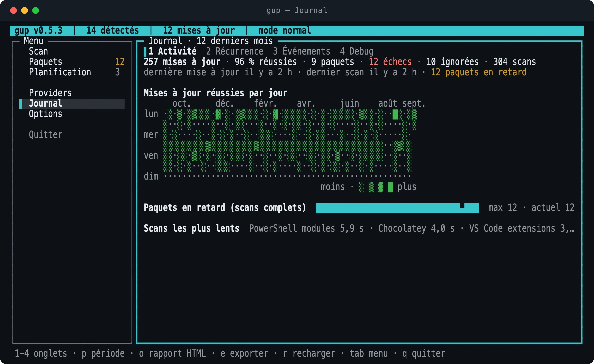The image size is (594, 364).
Task: Click the count 12 beside Paquets
Action: [x=120, y=62]
